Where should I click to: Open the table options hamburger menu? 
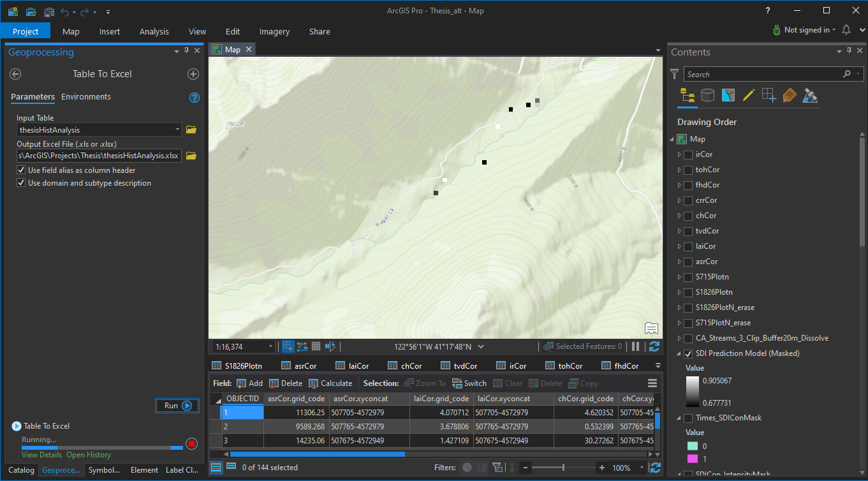(x=652, y=383)
